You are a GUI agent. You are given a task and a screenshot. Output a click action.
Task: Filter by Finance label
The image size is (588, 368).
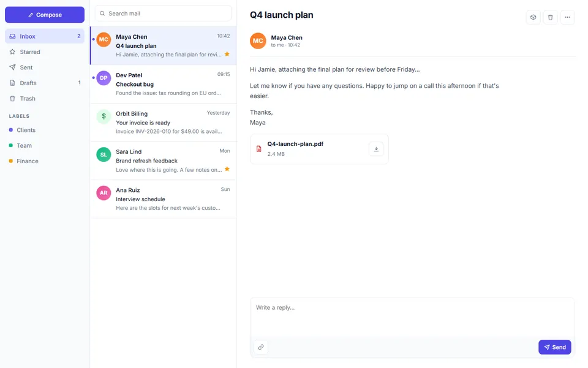tap(45, 161)
